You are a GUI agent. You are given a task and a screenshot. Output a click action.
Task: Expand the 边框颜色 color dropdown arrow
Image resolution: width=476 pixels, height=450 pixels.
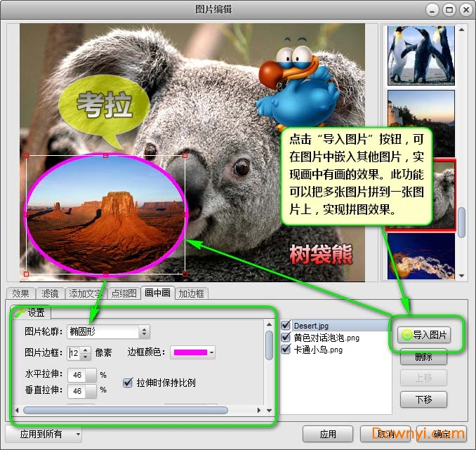(x=211, y=352)
